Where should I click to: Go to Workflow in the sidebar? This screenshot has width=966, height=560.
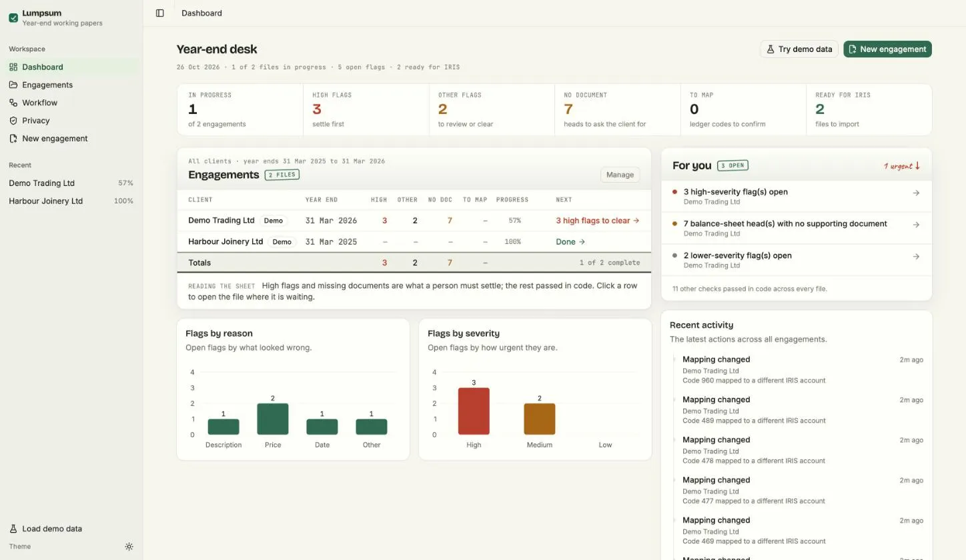(x=71, y=103)
